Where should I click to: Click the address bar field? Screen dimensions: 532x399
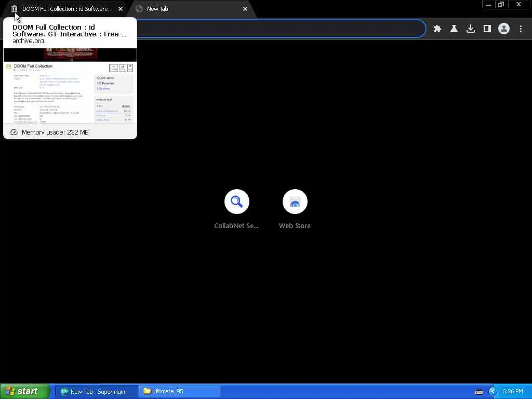[281, 29]
